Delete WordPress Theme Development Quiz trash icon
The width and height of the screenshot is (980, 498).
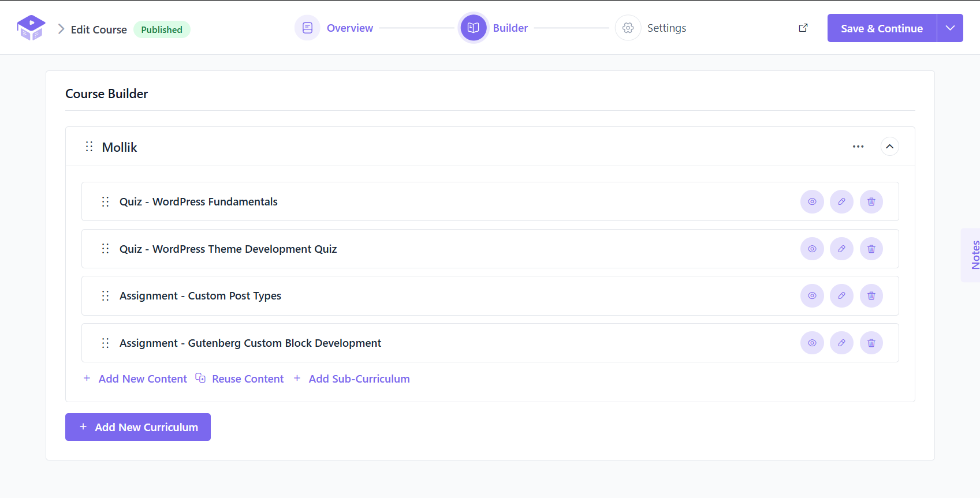tap(871, 249)
